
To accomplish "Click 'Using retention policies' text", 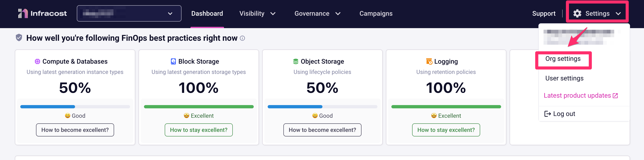I will pos(446,72).
